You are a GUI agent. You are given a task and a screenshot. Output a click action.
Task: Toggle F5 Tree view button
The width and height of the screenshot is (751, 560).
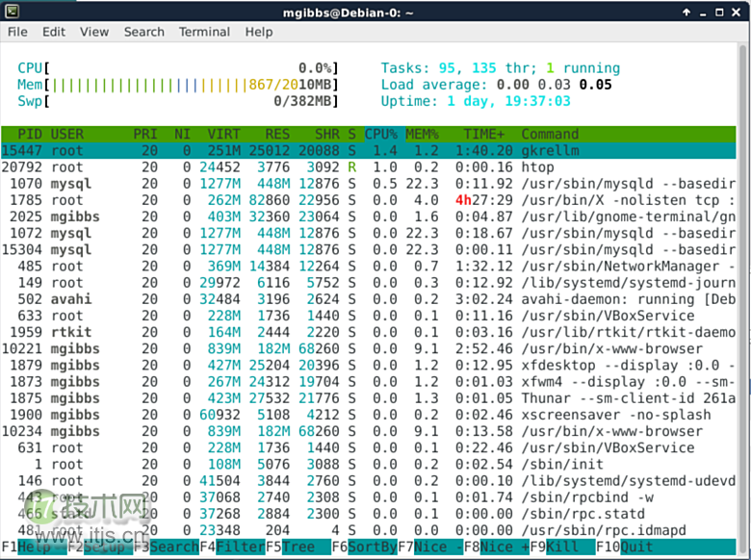pyautogui.click(x=298, y=547)
